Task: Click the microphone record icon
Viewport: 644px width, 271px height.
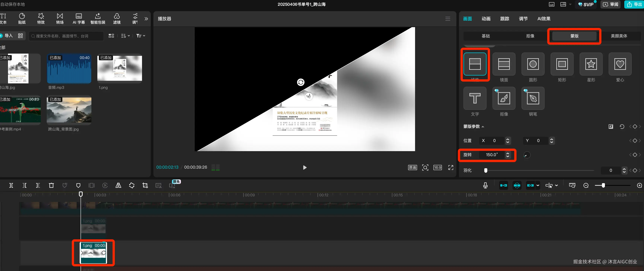Action: (485, 186)
